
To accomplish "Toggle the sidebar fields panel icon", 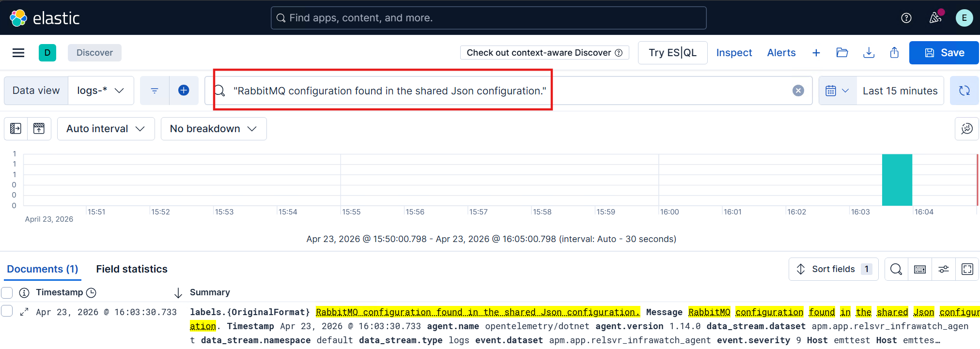I will coord(16,129).
